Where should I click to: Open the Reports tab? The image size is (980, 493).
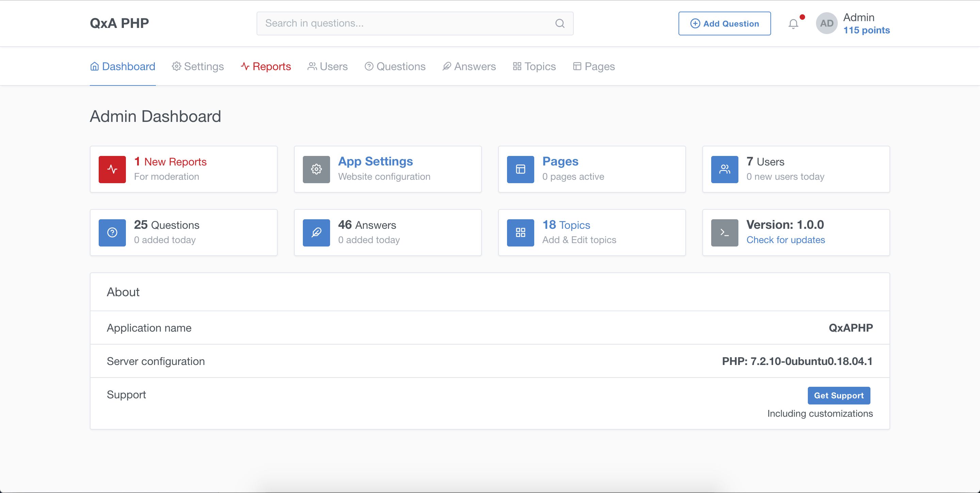[x=265, y=66]
